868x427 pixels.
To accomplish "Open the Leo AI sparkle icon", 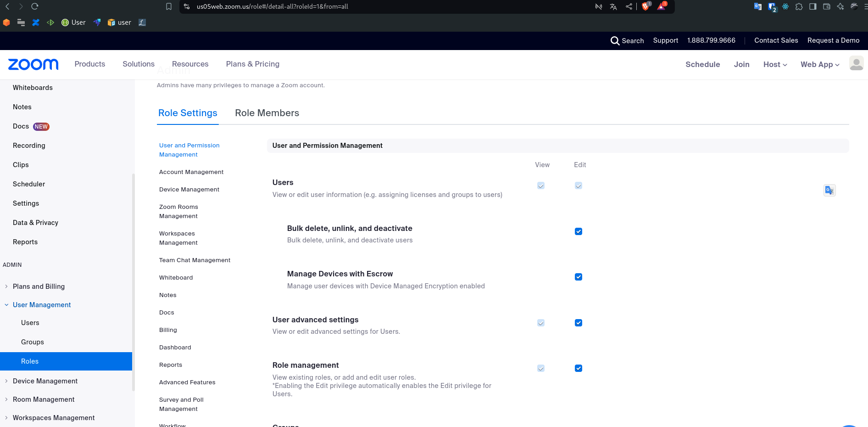I will (840, 6).
